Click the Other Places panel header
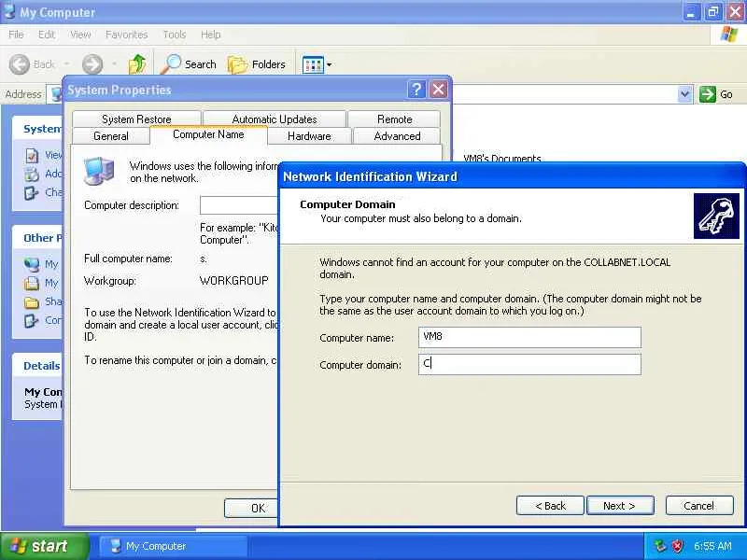Image resolution: width=747 pixels, height=560 pixels. coord(37,238)
